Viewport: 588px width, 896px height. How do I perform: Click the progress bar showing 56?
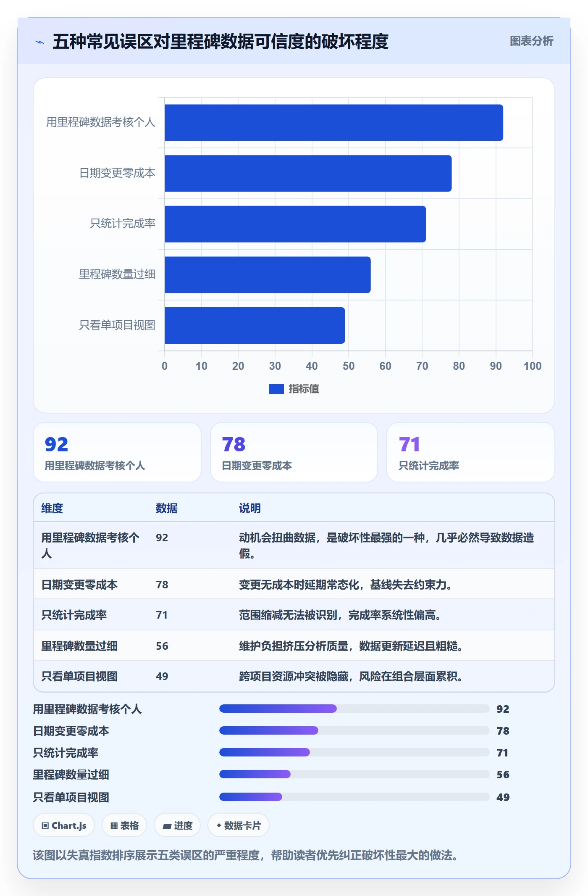tap(354, 774)
